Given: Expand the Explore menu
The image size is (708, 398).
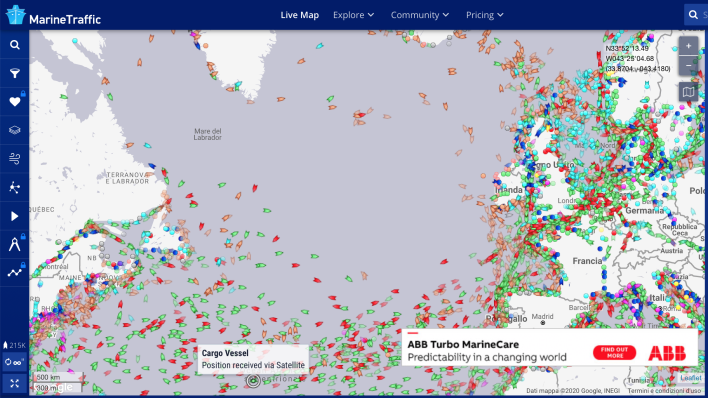Looking at the screenshot, I should [354, 15].
